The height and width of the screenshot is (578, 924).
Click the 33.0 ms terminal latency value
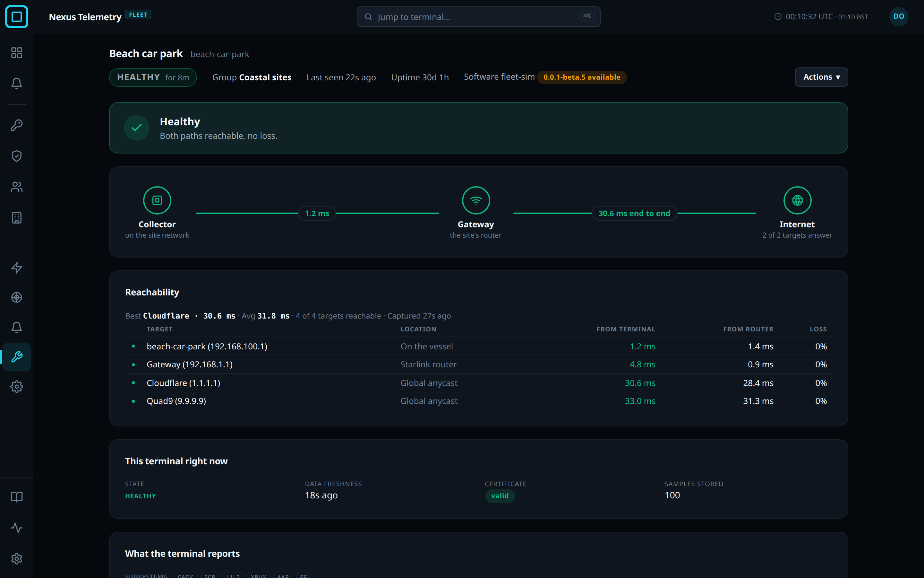[x=640, y=401]
